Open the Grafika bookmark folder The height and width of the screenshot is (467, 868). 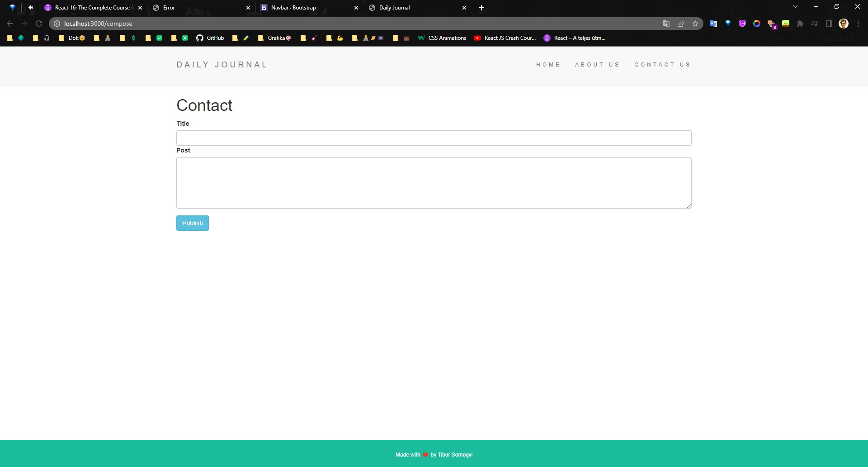click(274, 38)
